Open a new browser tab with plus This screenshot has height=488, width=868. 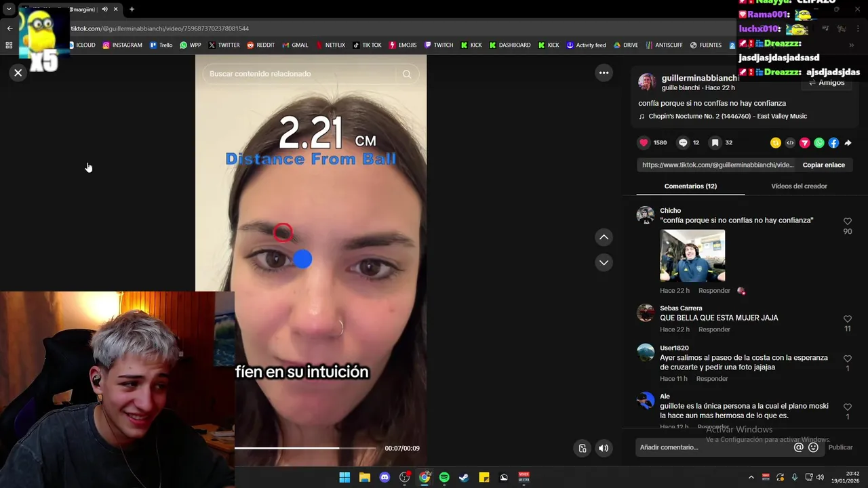tap(132, 9)
